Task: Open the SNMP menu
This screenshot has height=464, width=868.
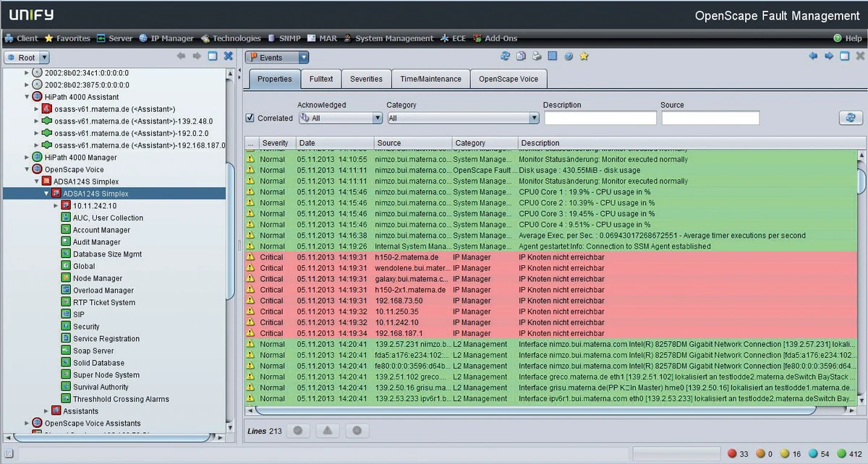Action: (284, 38)
